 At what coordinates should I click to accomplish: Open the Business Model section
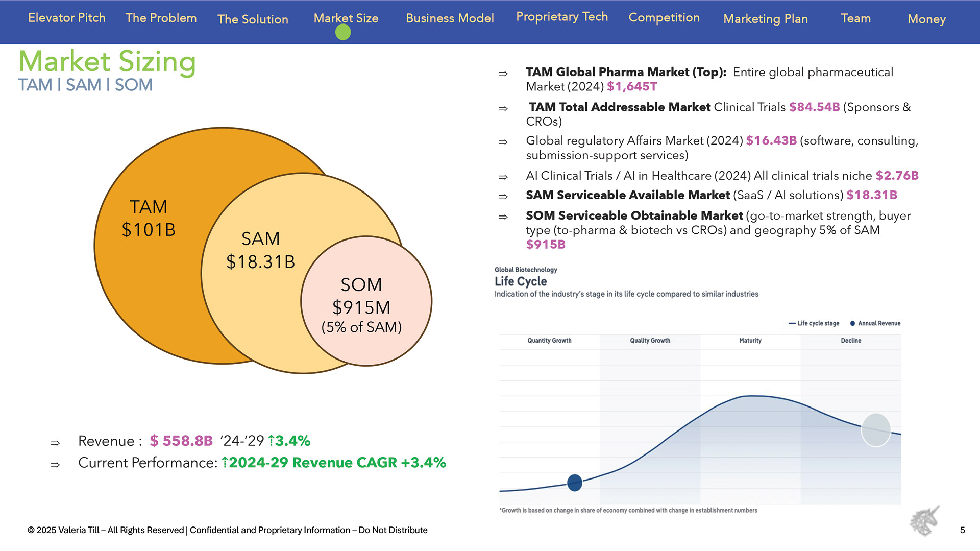(450, 18)
